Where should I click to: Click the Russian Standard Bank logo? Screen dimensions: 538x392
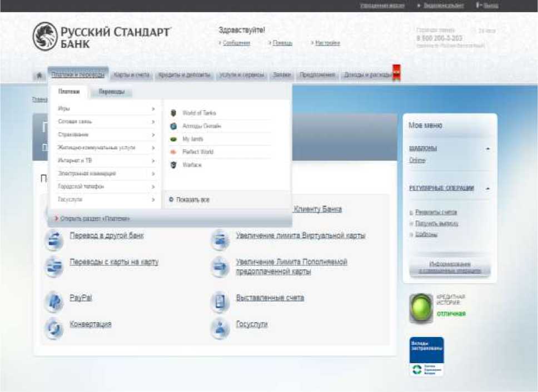coord(102,36)
